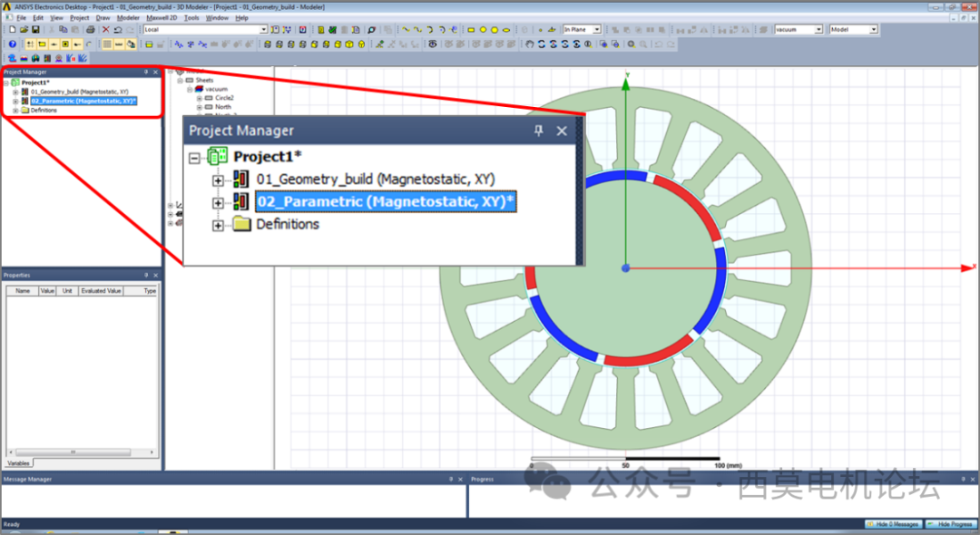Switch to the Variables tab
Viewport: 980px width, 535px height.
[18, 463]
